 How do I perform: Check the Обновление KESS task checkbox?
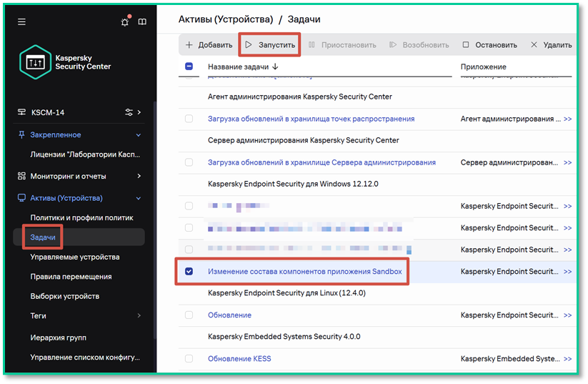tap(189, 358)
